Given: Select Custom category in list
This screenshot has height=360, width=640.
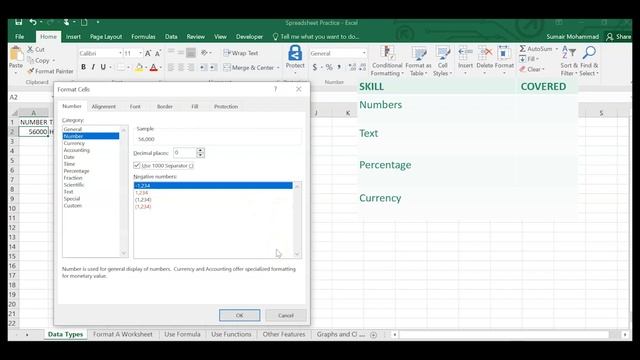Looking at the screenshot, I should pyautogui.click(x=73, y=206).
